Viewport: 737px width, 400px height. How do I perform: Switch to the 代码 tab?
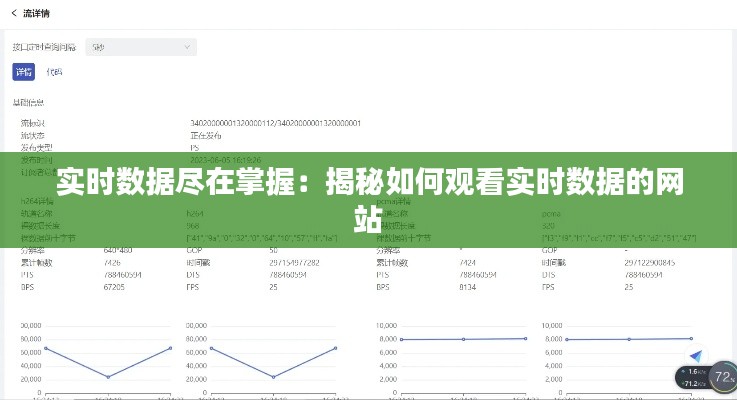pyautogui.click(x=54, y=72)
